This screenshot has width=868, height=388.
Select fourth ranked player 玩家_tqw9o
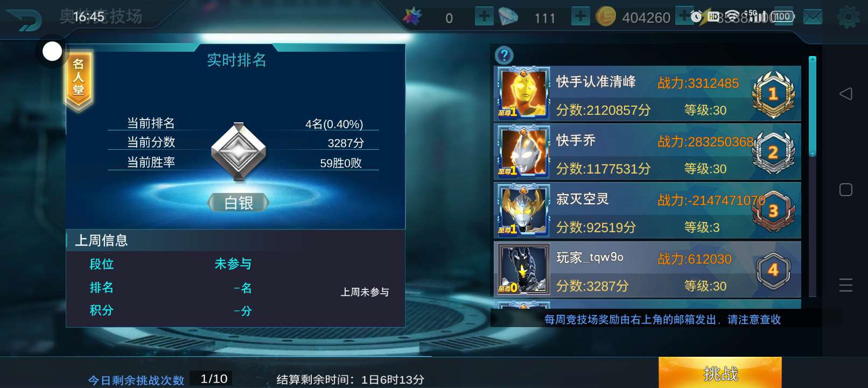click(x=647, y=269)
